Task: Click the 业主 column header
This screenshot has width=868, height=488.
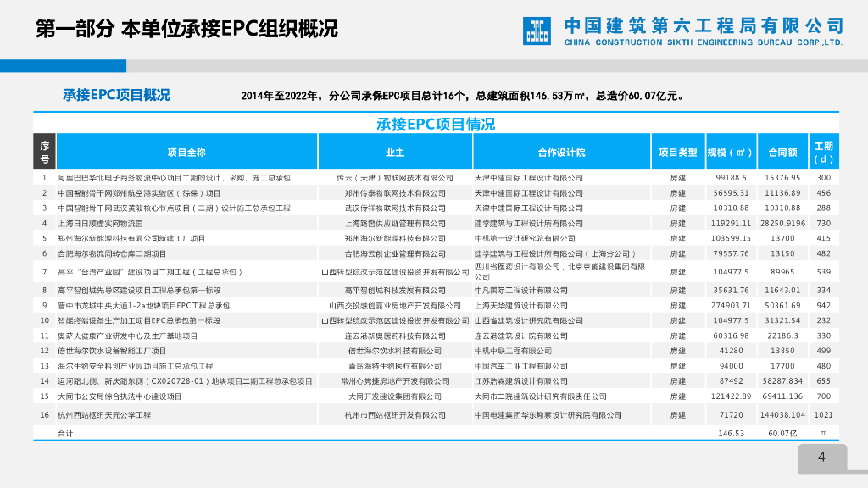Action: tap(395, 152)
